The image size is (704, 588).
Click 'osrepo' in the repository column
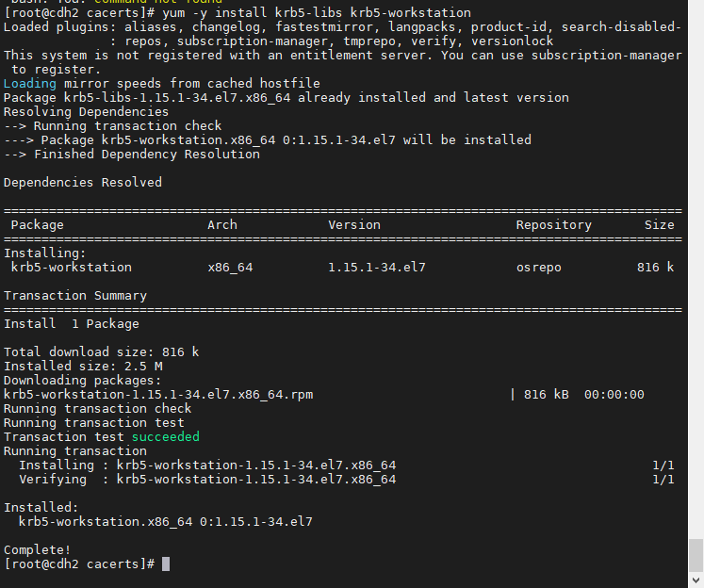pyautogui.click(x=539, y=268)
